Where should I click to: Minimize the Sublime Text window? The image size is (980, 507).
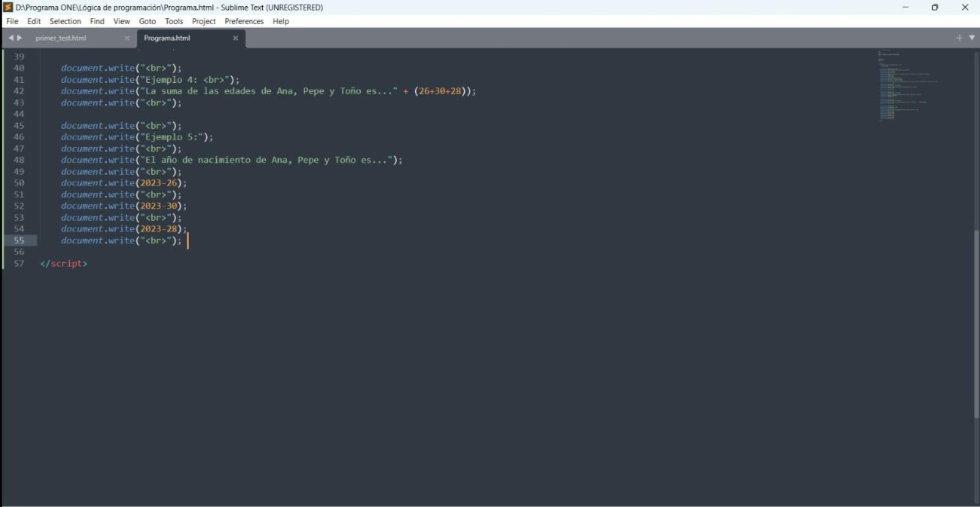[x=905, y=7]
